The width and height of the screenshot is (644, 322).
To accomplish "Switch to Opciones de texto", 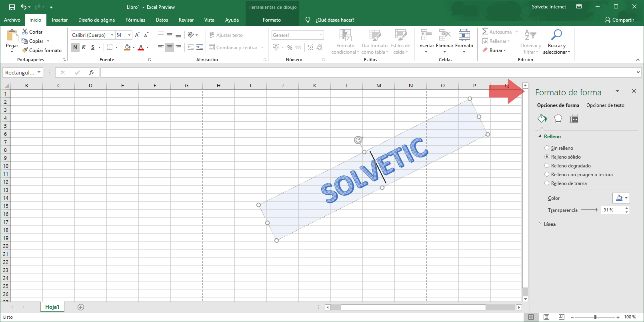I will (x=605, y=105).
